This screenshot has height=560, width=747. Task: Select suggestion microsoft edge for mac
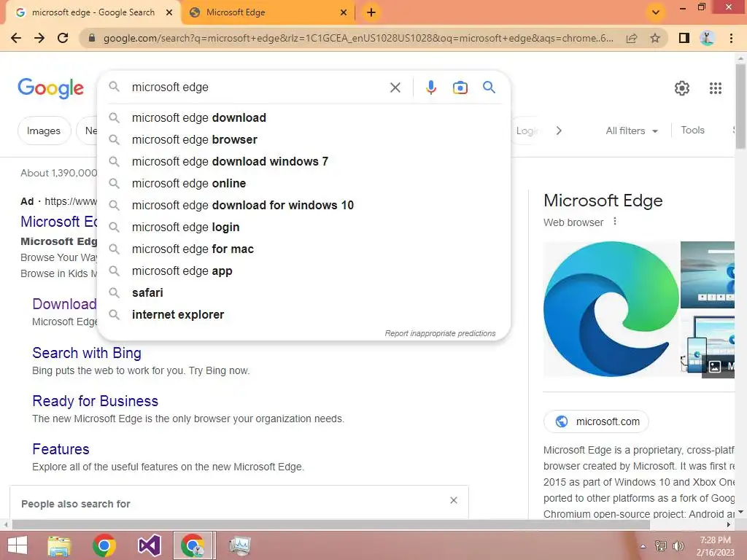coord(303,249)
